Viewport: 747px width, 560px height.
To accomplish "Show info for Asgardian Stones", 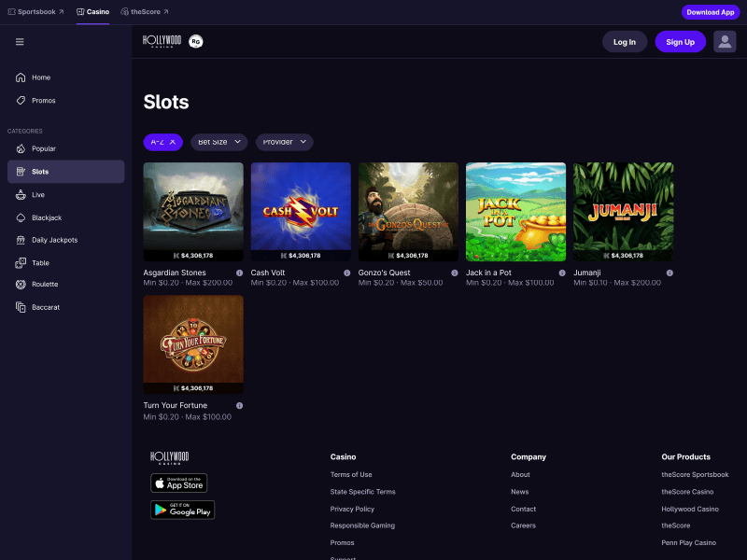I will click(240, 273).
